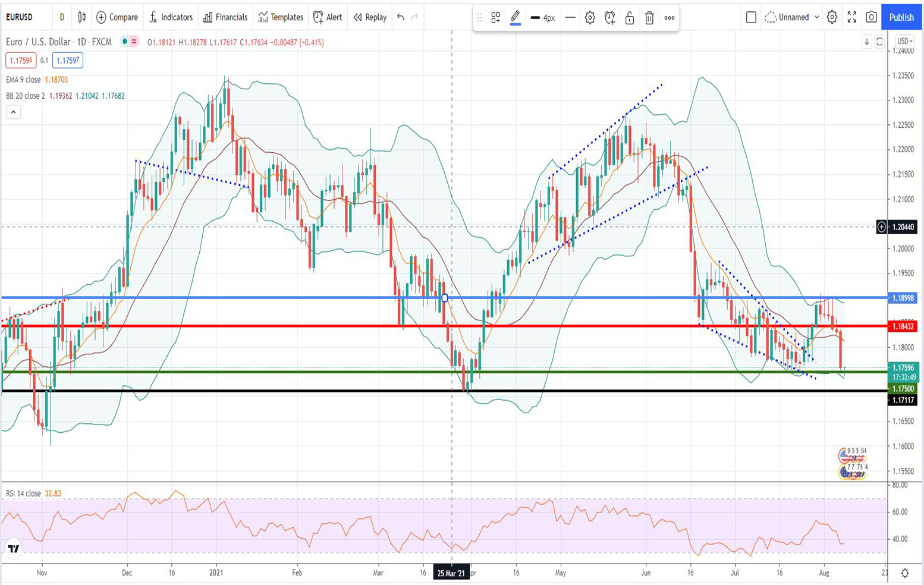Open the candlestick chart style selector
924x585 pixels.
point(82,17)
